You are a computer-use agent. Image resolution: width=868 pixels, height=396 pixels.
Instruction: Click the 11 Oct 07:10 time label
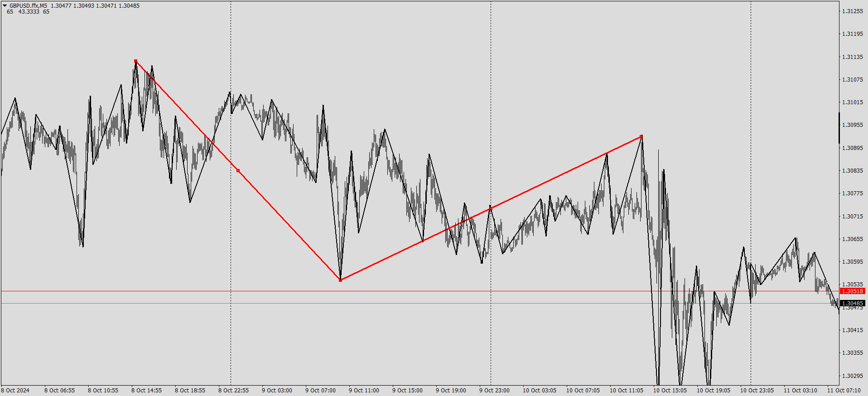coord(844,390)
